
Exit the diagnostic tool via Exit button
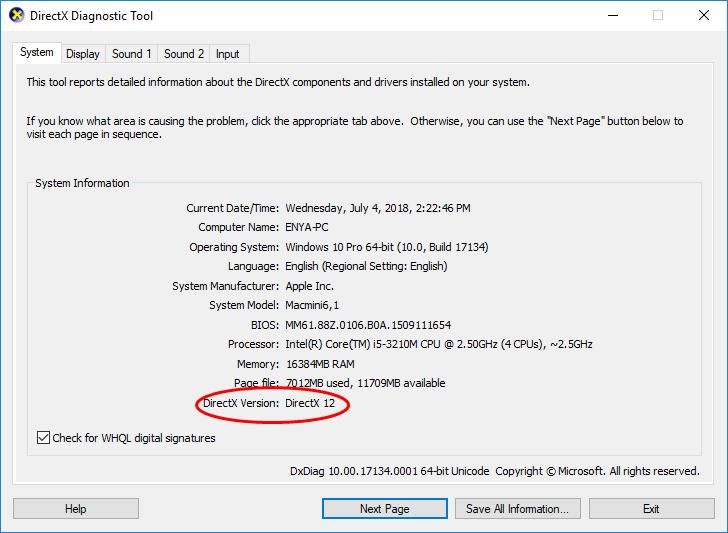pyautogui.click(x=651, y=508)
